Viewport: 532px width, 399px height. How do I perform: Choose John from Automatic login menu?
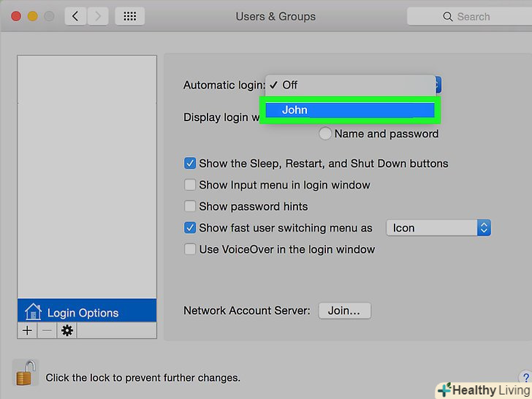point(350,110)
